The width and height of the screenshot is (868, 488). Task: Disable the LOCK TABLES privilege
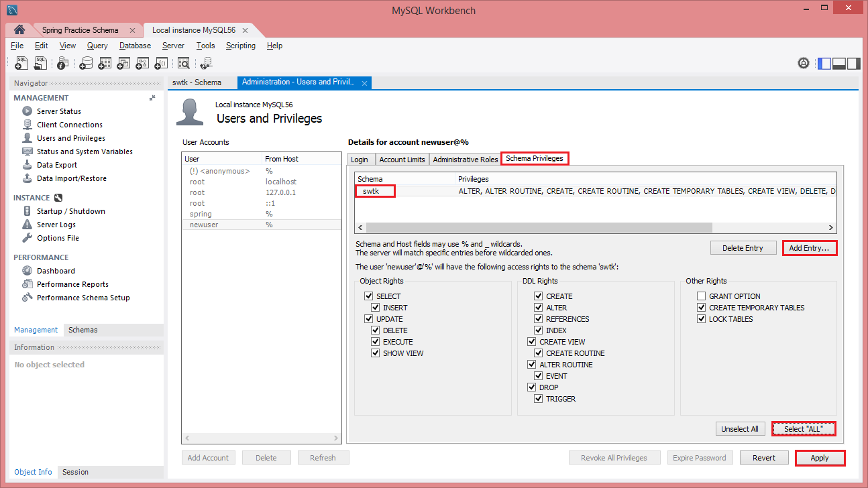[x=701, y=318]
